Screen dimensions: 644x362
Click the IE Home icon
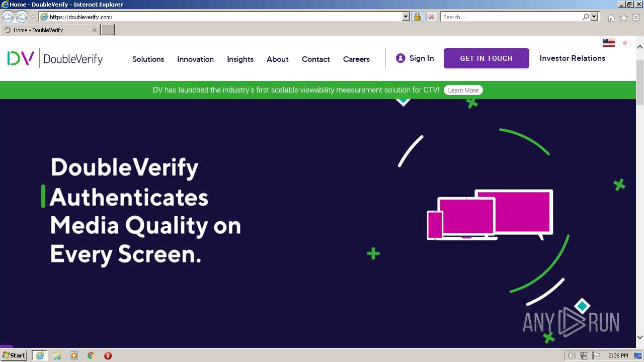tap(611, 18)
